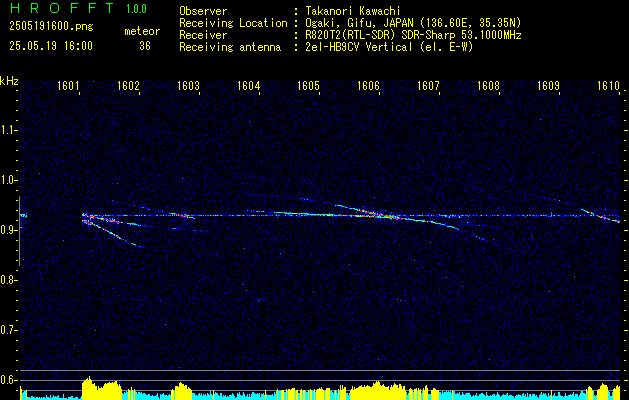Click the 0.9 kHz axis label
The height and width of the screenshot is (400, 629).
pos(8,230)
